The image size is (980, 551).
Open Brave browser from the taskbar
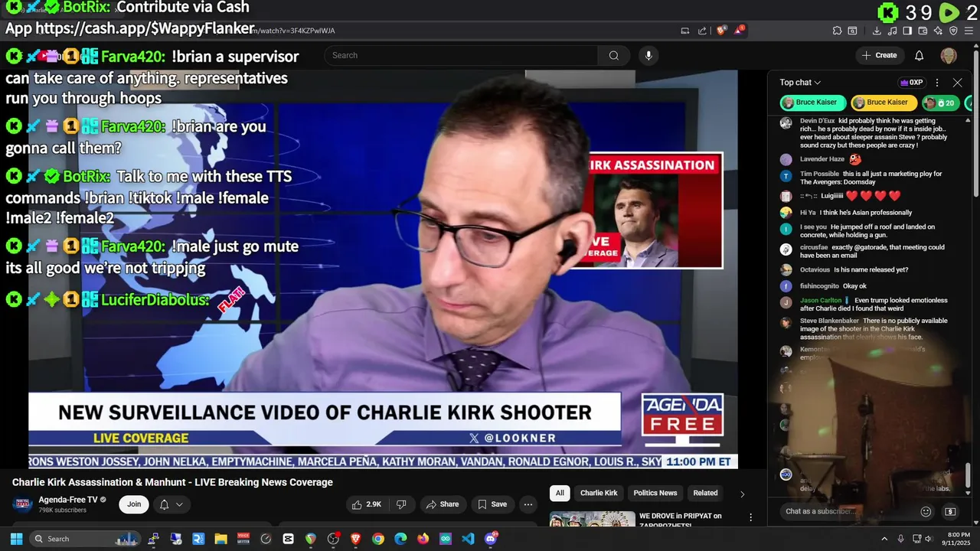[x=355, y=539]
